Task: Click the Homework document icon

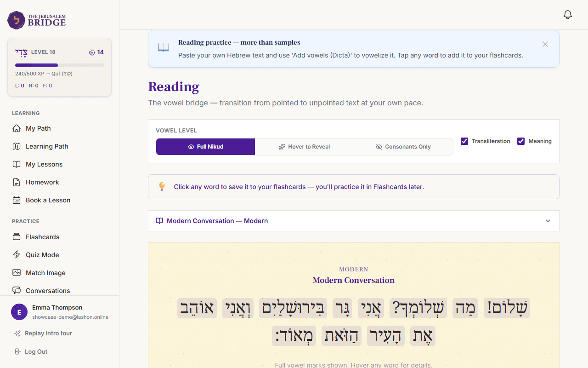Action: [x=17, y=182]
